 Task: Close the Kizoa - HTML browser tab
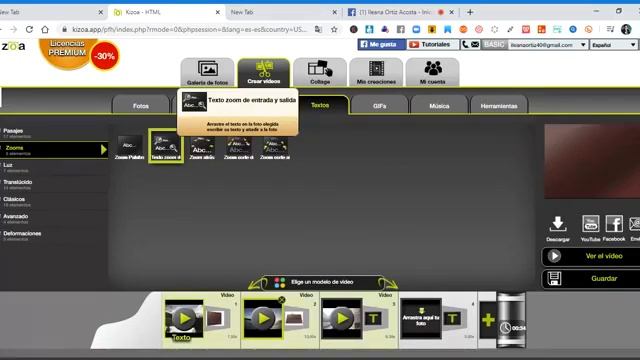[x=218, y=12]
